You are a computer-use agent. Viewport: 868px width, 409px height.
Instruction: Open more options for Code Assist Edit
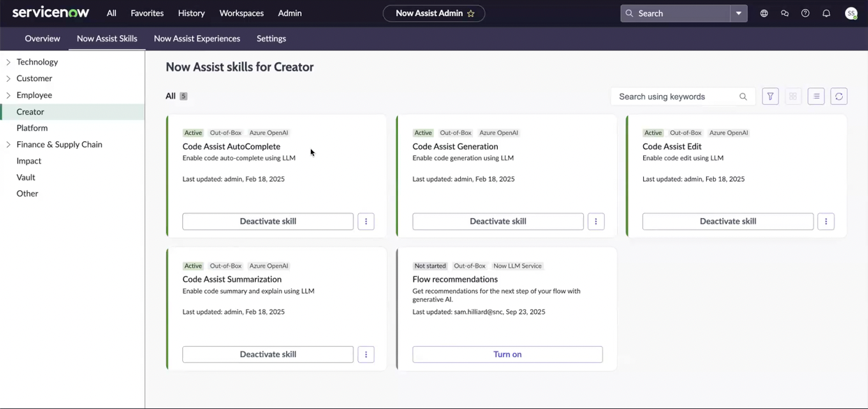click(826, 222)
